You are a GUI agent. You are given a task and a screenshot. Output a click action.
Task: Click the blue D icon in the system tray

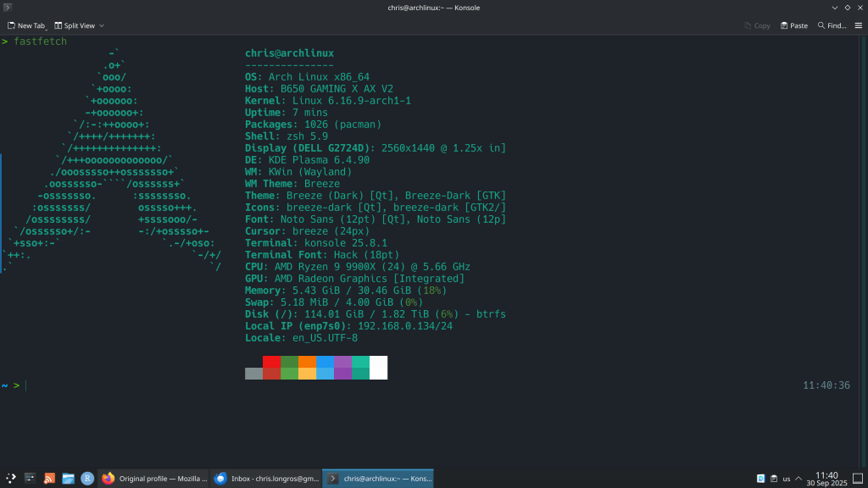pyautogui.click(x=761, y=479)
